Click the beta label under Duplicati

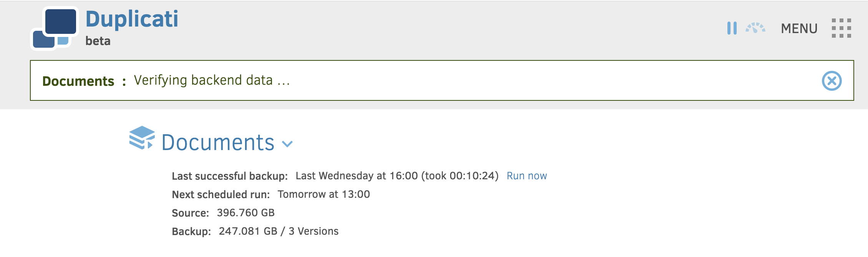[98, 41]
